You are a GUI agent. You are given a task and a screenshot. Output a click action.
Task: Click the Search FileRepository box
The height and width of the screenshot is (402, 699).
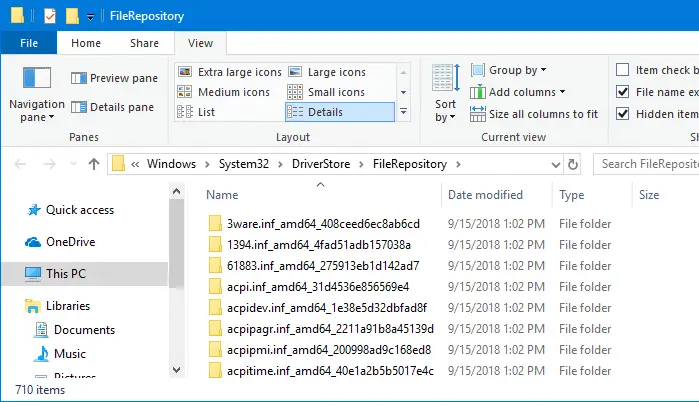click(x=646, y=164)
